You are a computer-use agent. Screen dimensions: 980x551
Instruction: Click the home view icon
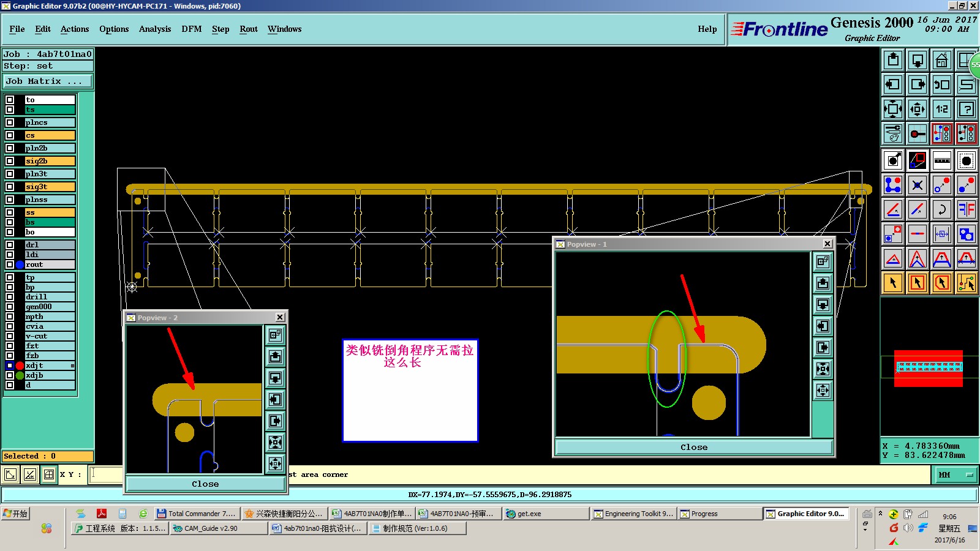(942, 60)
